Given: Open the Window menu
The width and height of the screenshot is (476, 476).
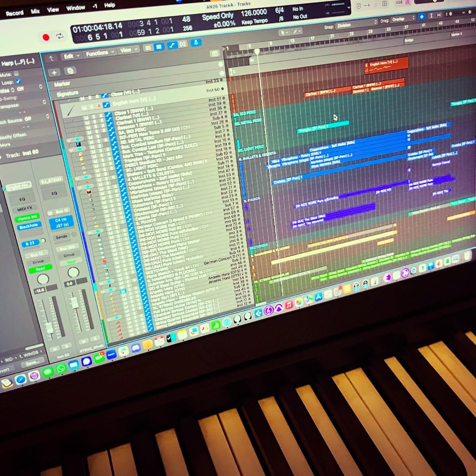Looking at the screenshot, I should point(75,8).
